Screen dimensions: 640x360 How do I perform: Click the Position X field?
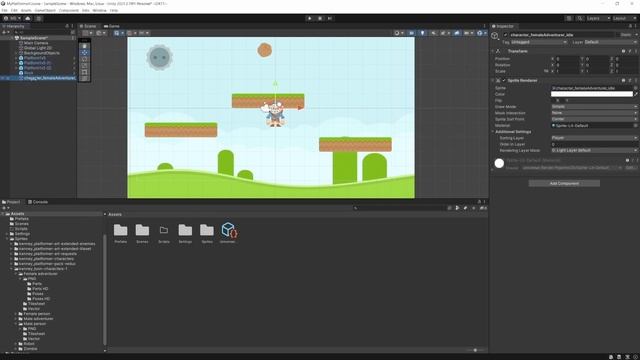567,59
